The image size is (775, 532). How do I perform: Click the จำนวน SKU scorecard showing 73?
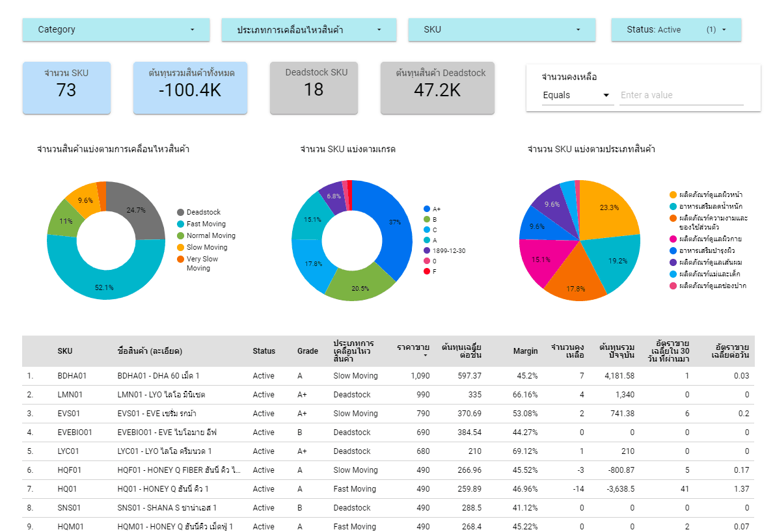pos(66,88)
